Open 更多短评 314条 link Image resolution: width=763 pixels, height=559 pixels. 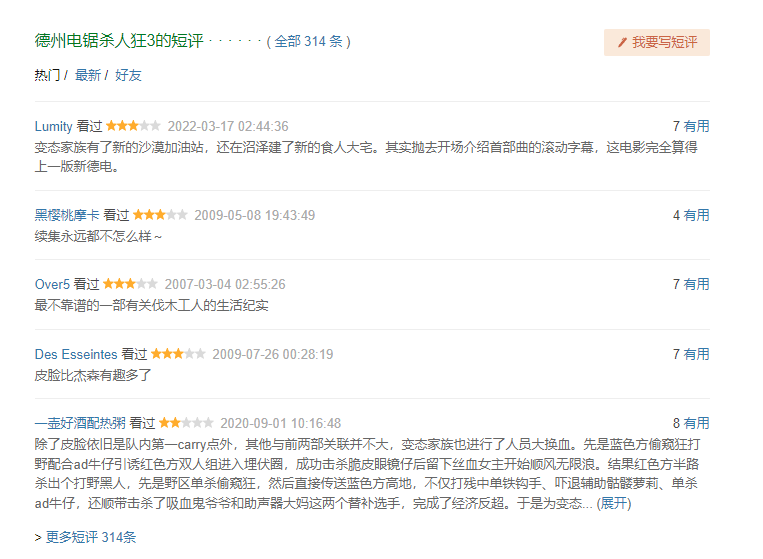tap(85, 537)
